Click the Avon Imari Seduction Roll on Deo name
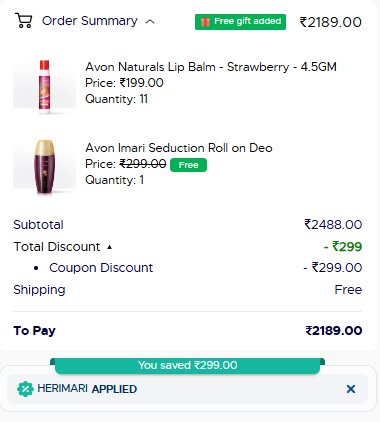The width and height of the screenshot is (380, 422). coord(179,148)
